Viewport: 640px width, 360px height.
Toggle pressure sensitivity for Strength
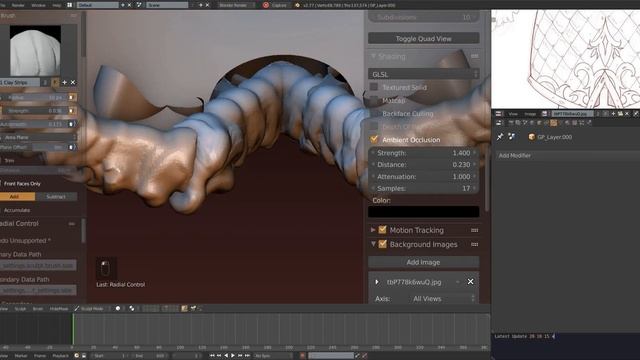click(72, 111)
